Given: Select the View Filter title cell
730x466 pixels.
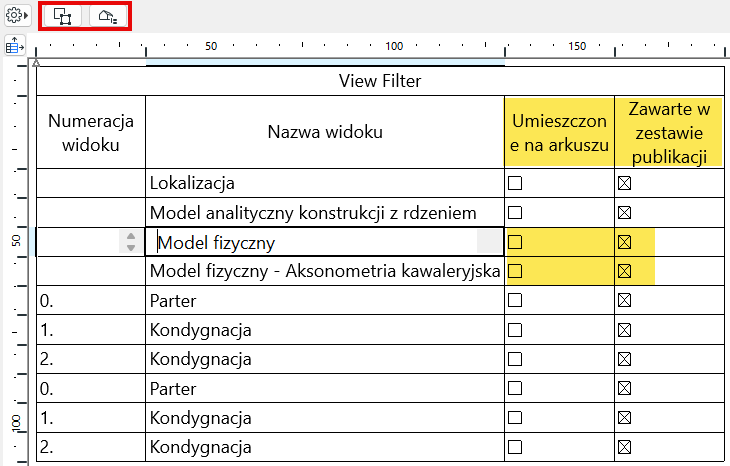Looking at the screenshot, I should point(380,81).
